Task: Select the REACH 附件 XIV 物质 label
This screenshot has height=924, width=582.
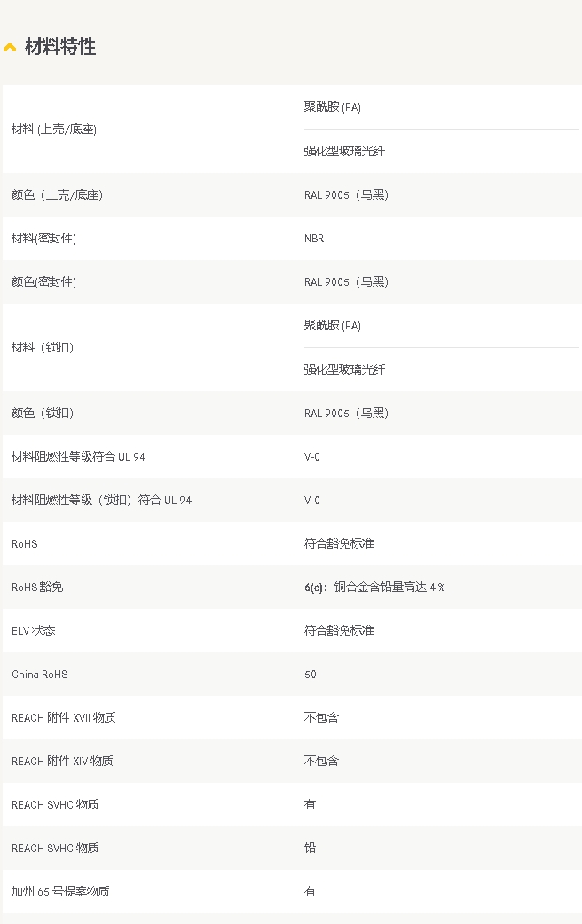Action: pos(62,762)
